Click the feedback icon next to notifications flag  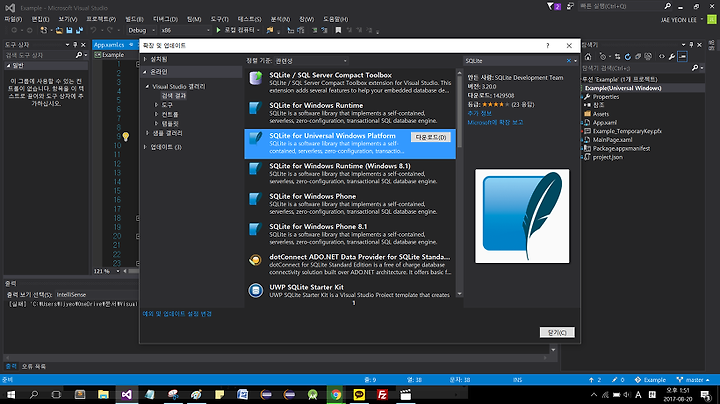coord(570,6)
